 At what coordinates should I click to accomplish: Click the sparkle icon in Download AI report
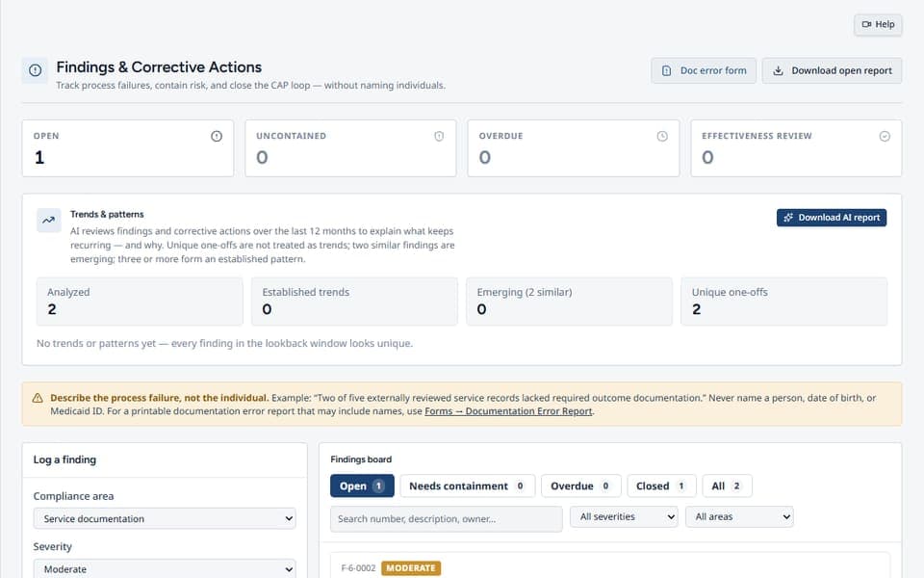point(788,218)
